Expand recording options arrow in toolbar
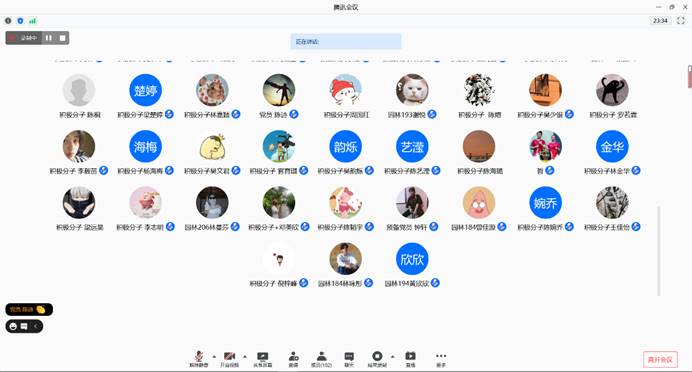692x372 pixels. point(392,356)
